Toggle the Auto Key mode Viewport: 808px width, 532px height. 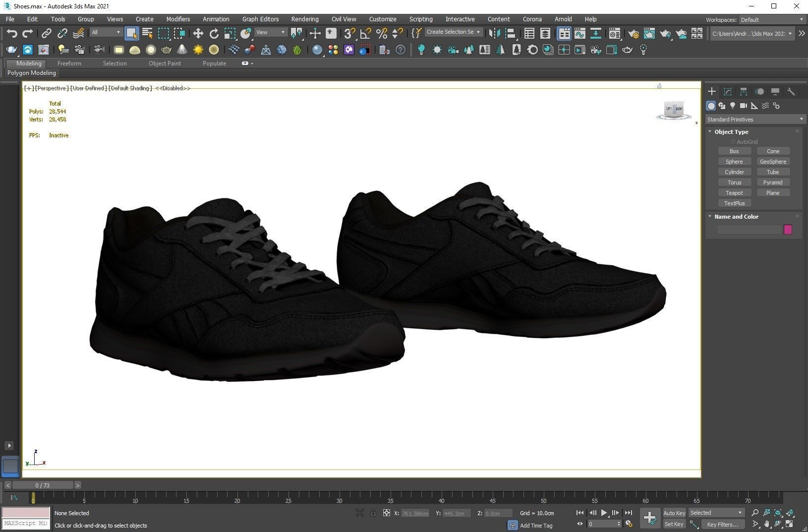pos(674,513)
